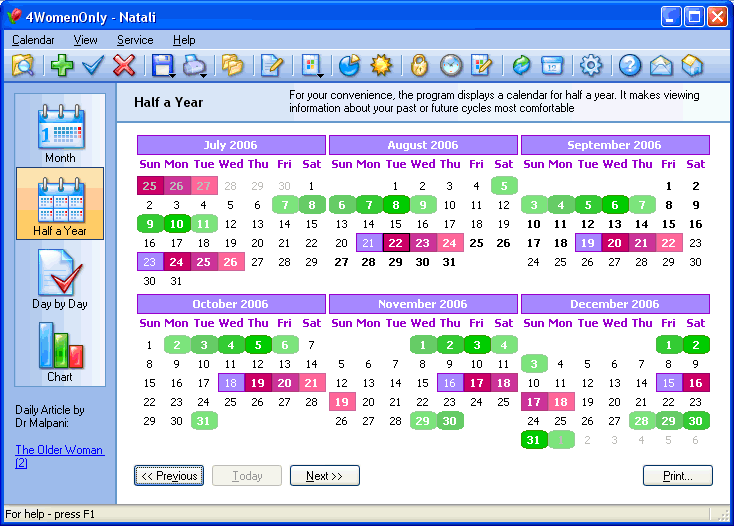
Task: Click the October 2006 month header
Action: click(231, 304)
